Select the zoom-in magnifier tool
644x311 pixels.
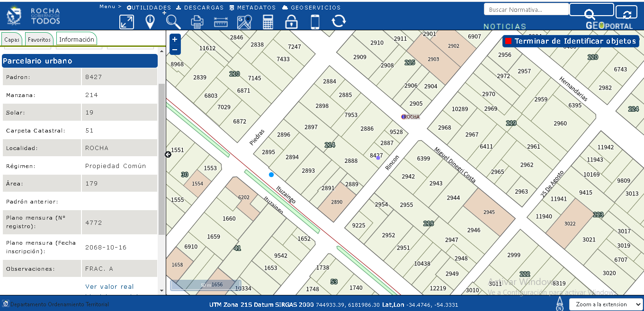pos(173,21)
